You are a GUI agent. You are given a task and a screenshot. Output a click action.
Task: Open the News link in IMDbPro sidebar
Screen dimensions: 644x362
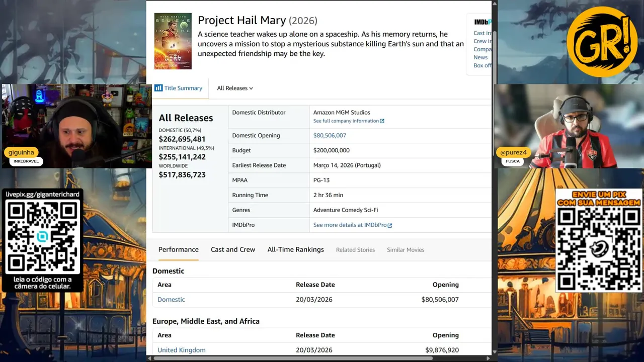point(480,57)
